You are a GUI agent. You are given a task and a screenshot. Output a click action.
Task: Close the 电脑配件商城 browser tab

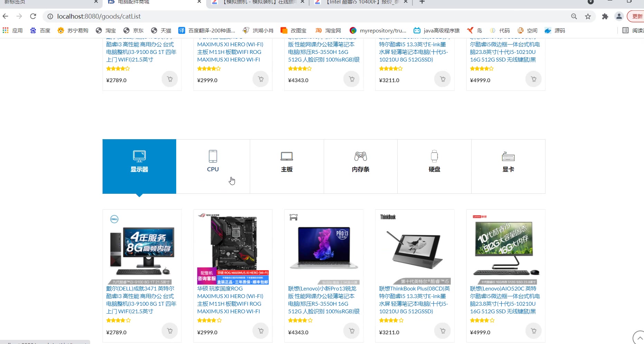199,2
